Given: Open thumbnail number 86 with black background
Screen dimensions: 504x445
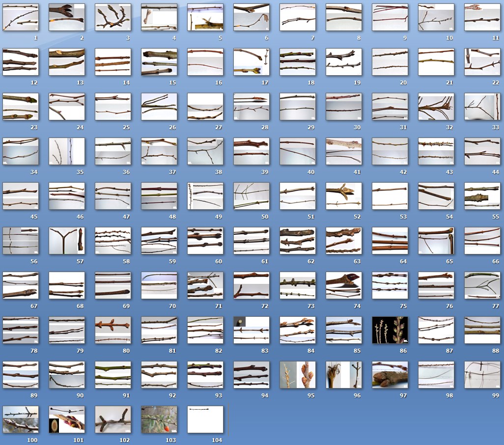Looking at the screenshot, I should pyautogui.click(x=390, y=330).
